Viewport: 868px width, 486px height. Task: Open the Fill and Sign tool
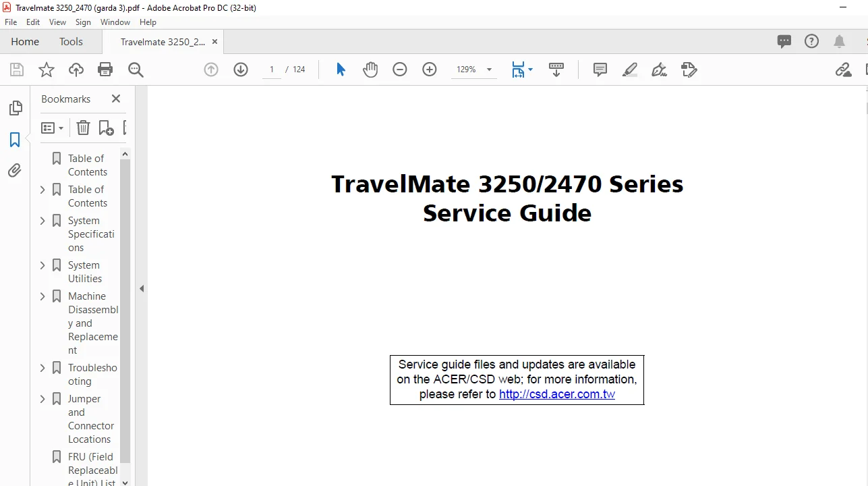660,70
